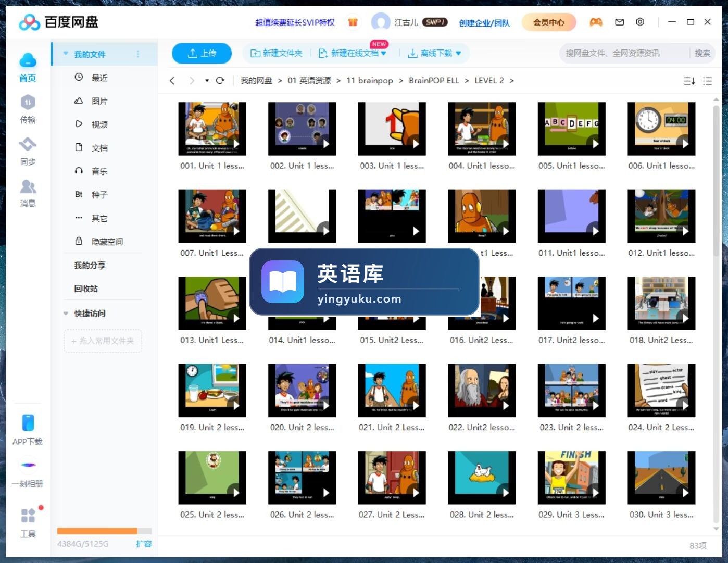Open 回收站
This screenshot has height=563, width=728.
[86, 289]
